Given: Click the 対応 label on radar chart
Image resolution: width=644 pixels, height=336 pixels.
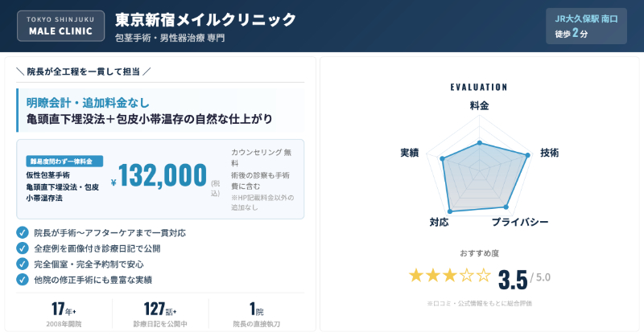Looking at the screenshot, I should pyautogui.click(x=439, y=222).
